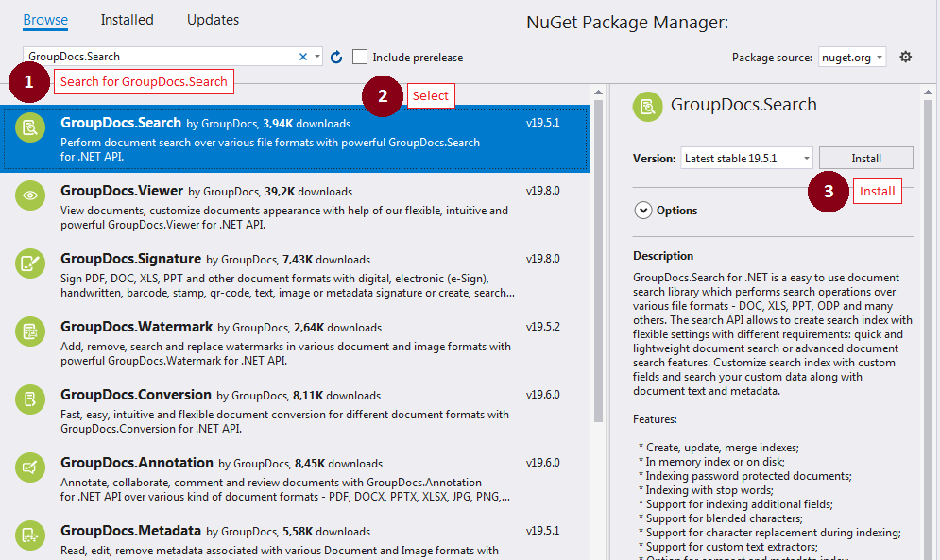Click the GroupDocs.Annotation package icon
This screenshot has width=940, height=560.
click(x=30, y=467)
